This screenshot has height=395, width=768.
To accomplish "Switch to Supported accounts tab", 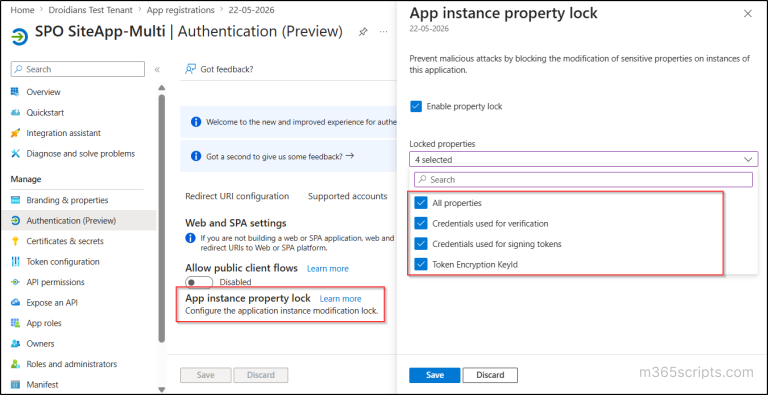I will tap(348, 196).
